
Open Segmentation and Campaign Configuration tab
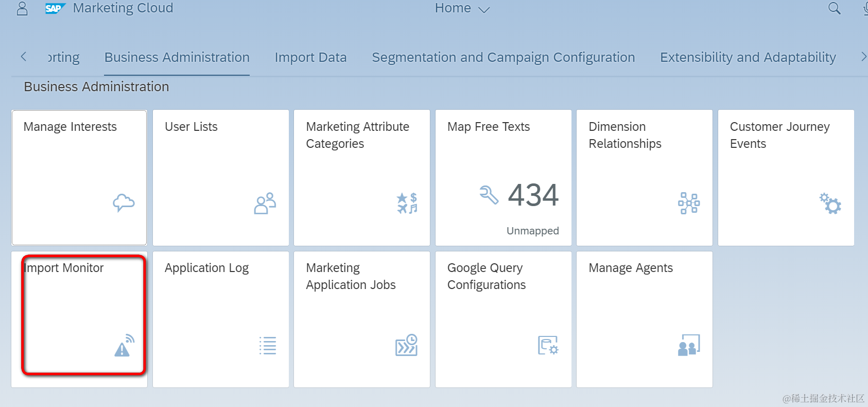[503, 57]
